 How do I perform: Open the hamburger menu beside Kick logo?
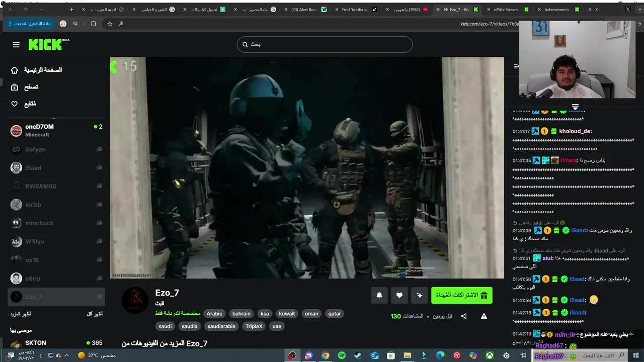tap(16, 45)
